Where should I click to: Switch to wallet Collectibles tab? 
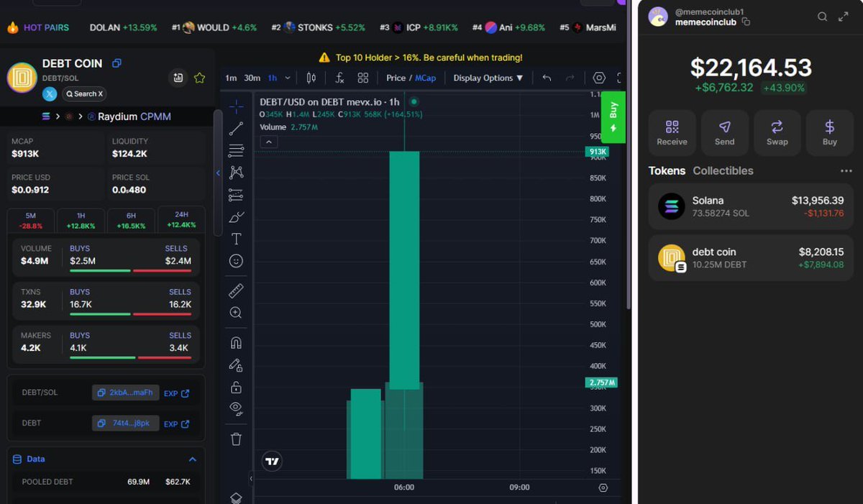tap(723, 170)
